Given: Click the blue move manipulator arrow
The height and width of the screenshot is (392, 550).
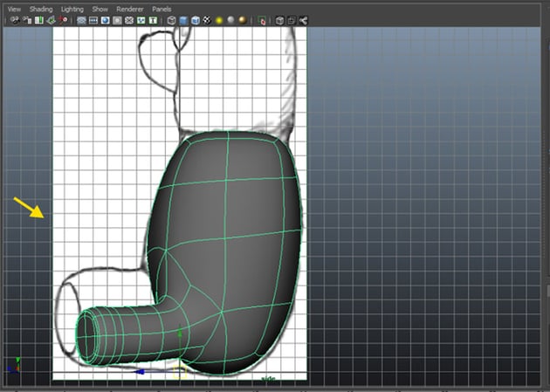Looking at the screenshot, I should 141,372.
